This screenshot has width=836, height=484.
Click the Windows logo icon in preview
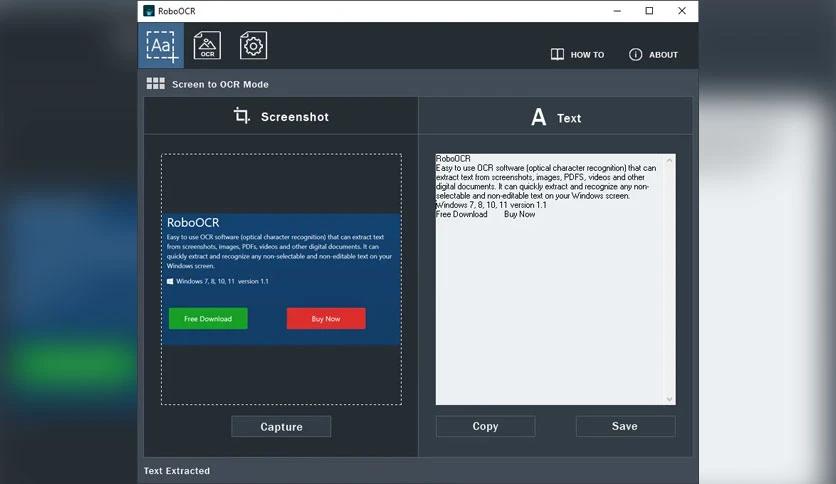pos(170,281)
